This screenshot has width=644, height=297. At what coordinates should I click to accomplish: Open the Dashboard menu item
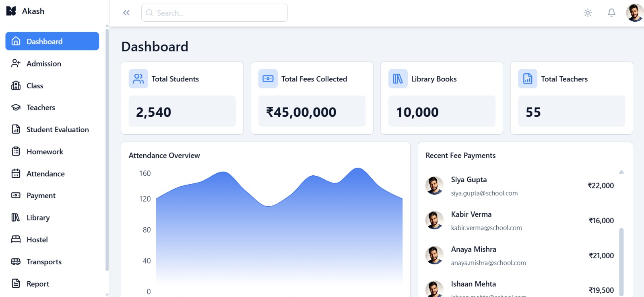(52, 41)
